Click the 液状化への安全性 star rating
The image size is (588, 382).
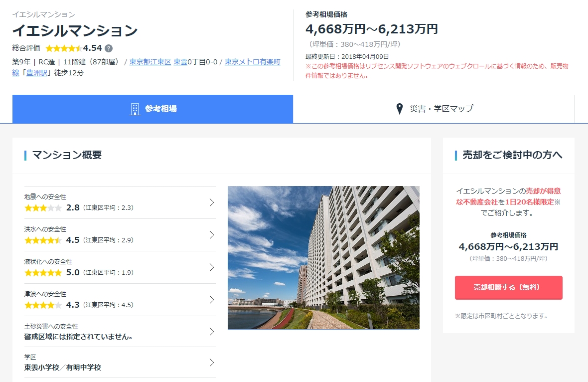(43, 272)
